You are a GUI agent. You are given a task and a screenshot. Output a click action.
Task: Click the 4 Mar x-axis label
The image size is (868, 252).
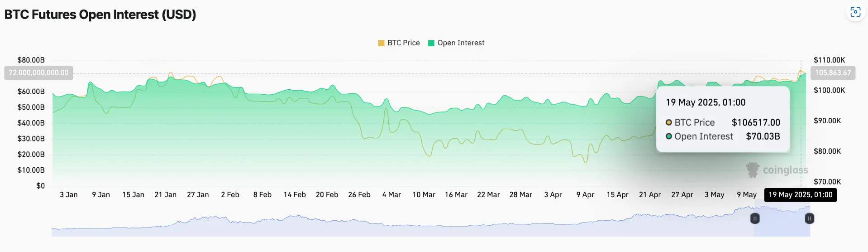391,194
